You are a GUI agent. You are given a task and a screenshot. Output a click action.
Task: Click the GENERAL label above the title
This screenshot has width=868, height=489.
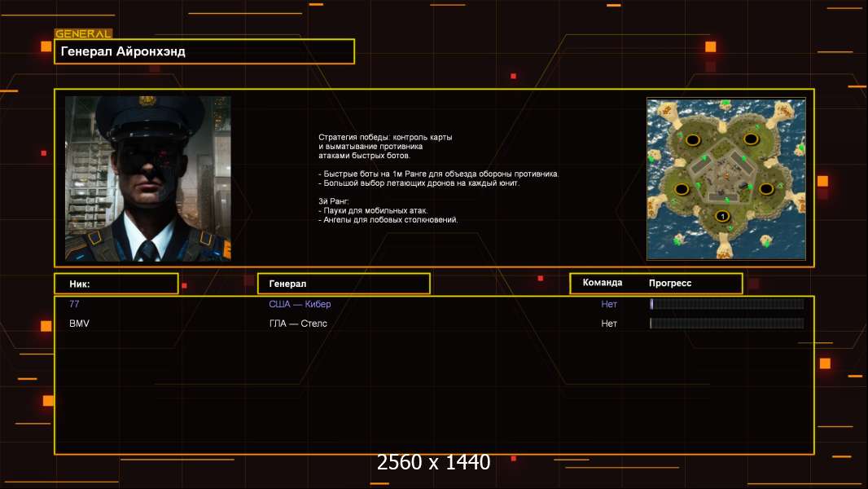click(x=84, y=33)
